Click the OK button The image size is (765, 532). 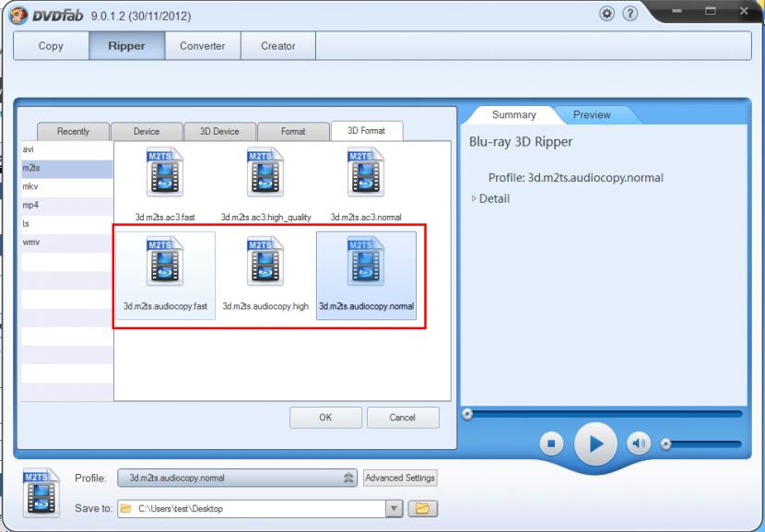tap(325, 418)
